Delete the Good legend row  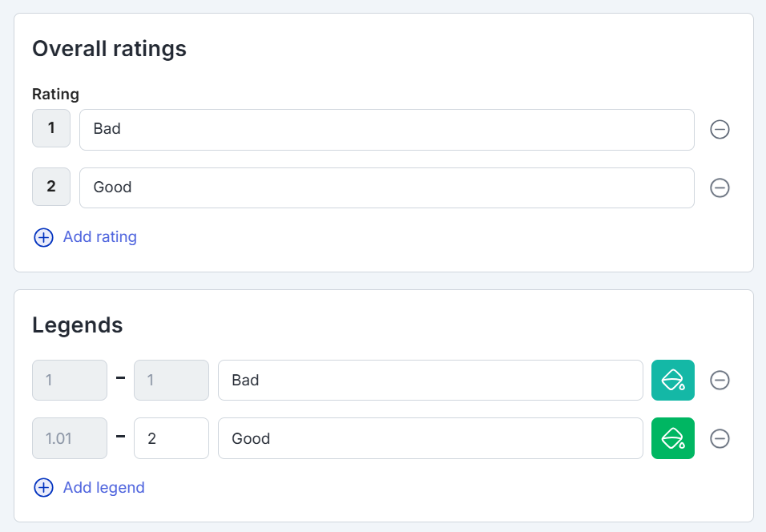720,438
